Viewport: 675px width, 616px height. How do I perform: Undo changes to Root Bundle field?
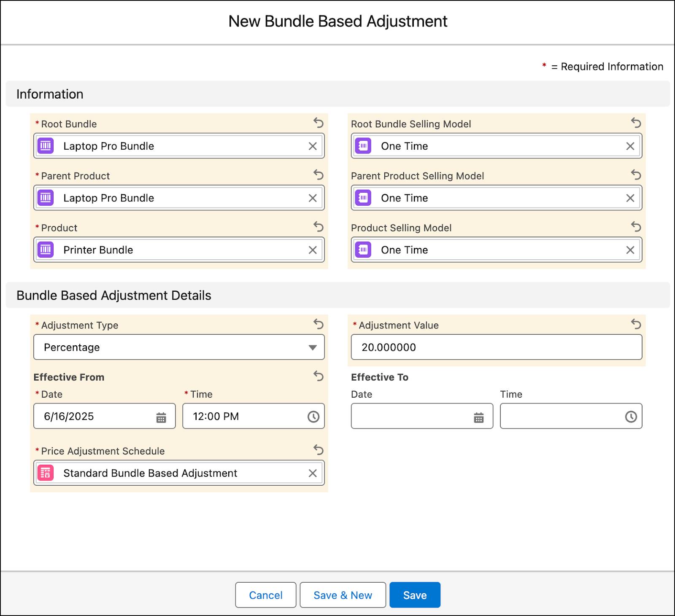tap(319, 123)
